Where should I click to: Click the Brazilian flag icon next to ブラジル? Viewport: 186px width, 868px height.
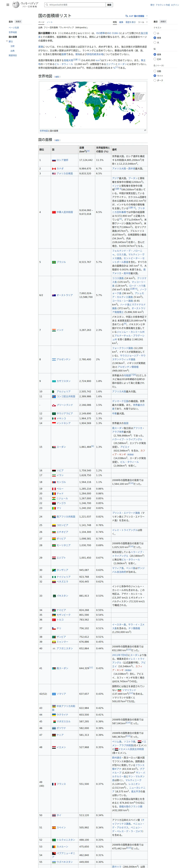[x=54, y=262]
